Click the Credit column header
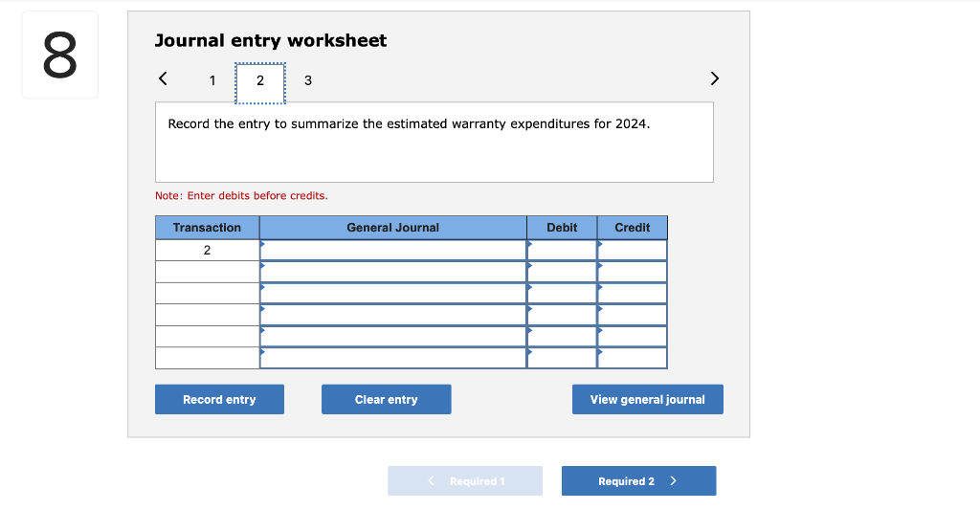 [633, 228]
